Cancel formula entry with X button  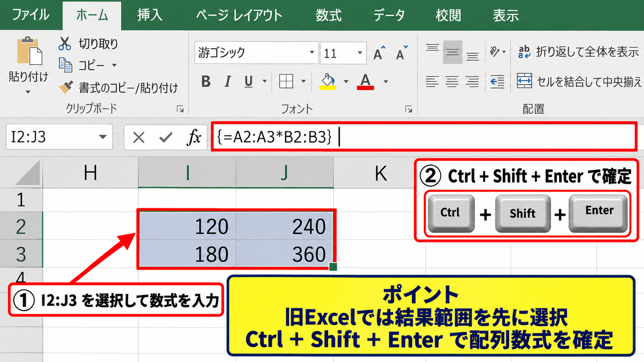pyautogui.click(x=139, y=137)
